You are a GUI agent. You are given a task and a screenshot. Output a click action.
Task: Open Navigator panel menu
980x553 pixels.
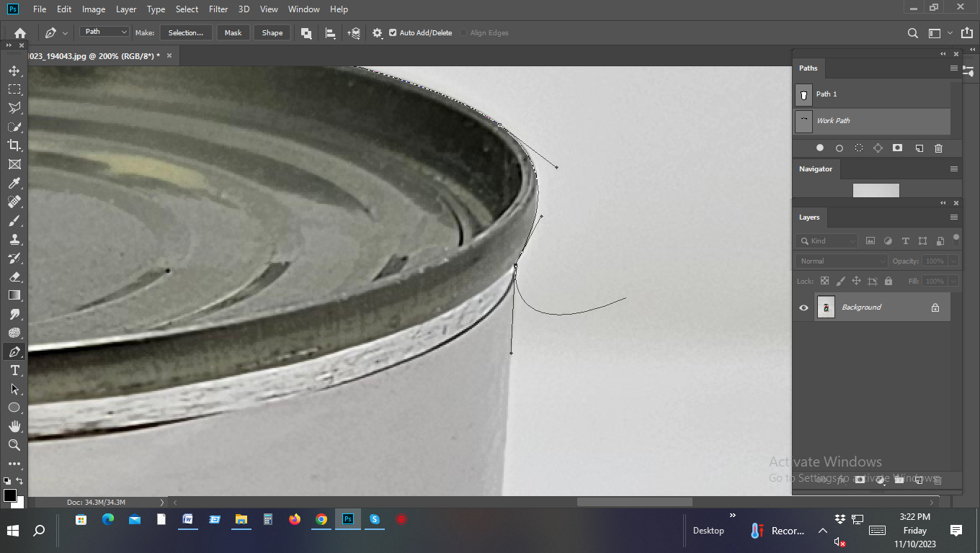click(954, 168)
